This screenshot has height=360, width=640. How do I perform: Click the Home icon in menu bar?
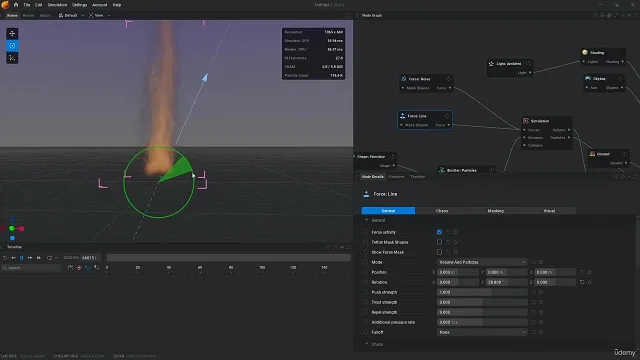point(16,5)
